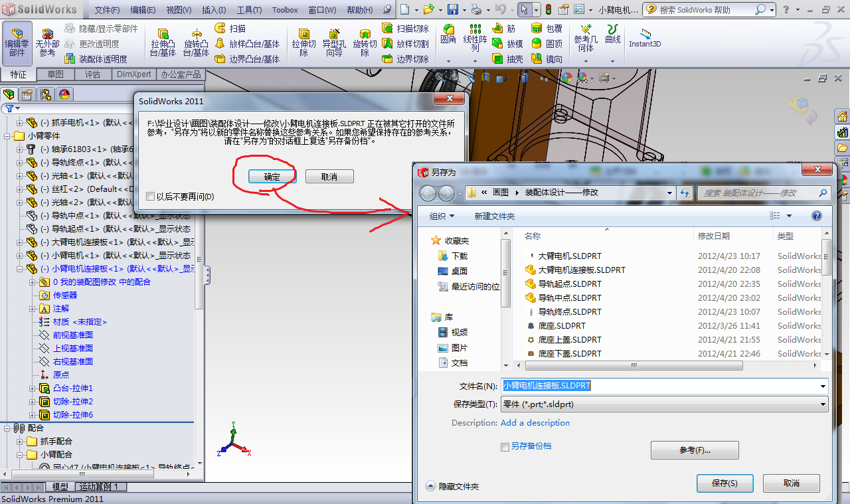Select 桌面 in the navigation pane

click(453, 271)
